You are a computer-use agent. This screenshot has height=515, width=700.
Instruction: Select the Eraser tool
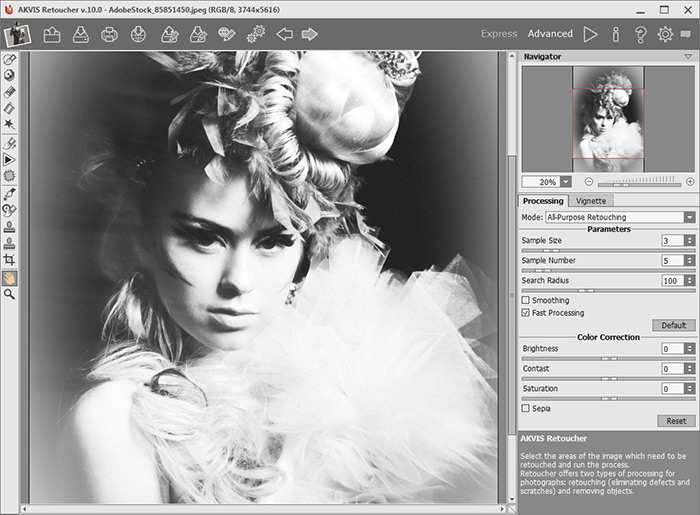pos(9,92)
